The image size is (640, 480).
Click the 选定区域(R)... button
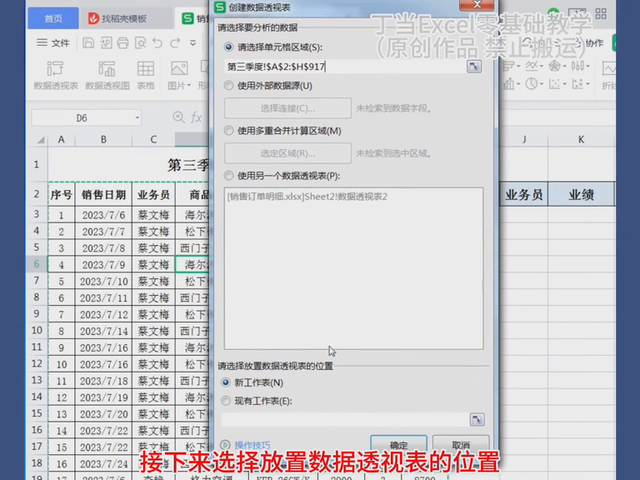coord(288,153)
